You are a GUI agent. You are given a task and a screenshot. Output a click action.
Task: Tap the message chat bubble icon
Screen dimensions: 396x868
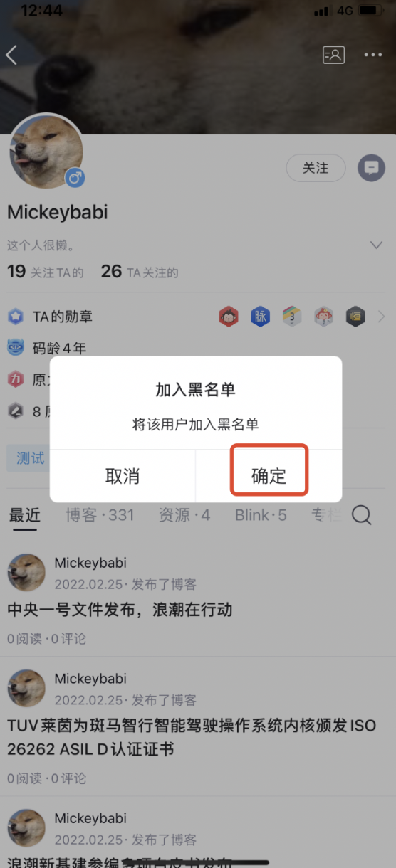coord(371,168)
